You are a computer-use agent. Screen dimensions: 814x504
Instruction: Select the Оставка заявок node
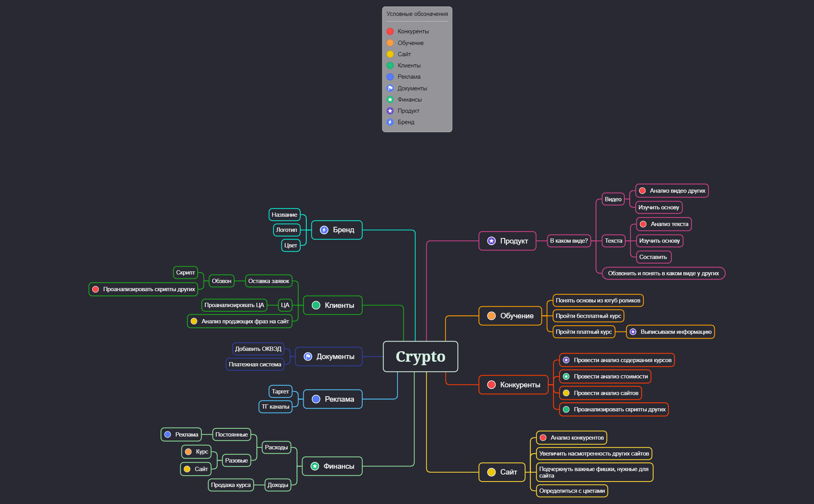pos(269,281)
